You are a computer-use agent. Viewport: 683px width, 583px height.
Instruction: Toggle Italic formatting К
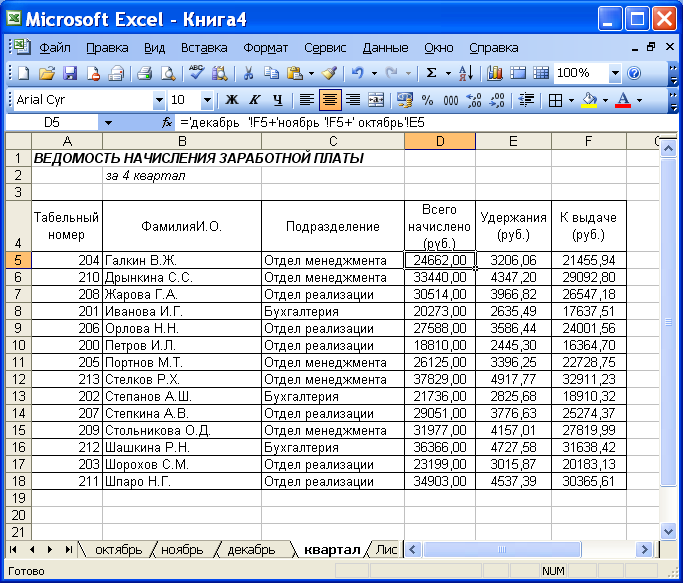pyautogui.click(x=254, y=101)
